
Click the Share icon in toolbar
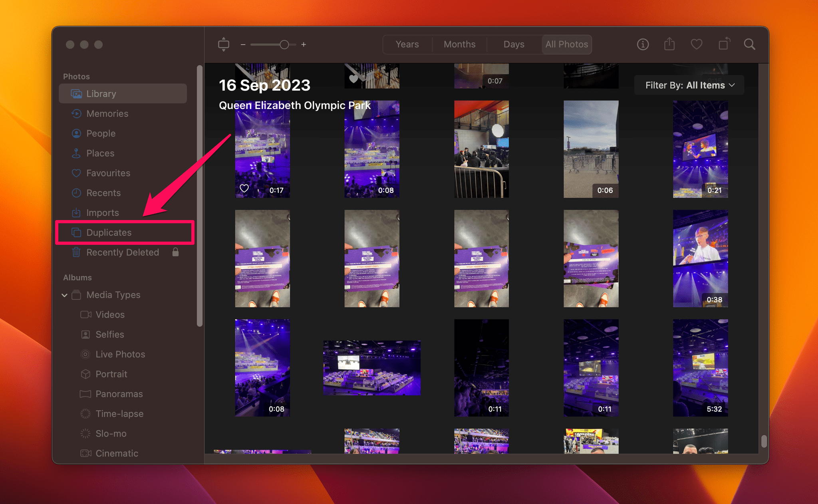tap(669, 44)
